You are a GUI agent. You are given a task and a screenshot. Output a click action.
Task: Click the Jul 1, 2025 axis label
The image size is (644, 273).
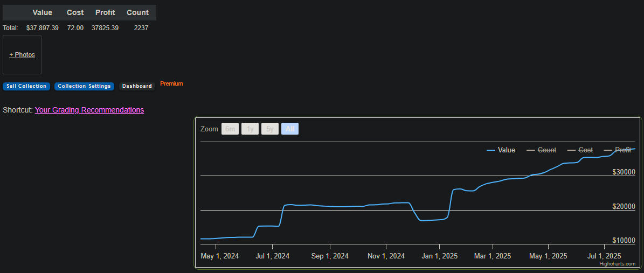pos(604,256)
